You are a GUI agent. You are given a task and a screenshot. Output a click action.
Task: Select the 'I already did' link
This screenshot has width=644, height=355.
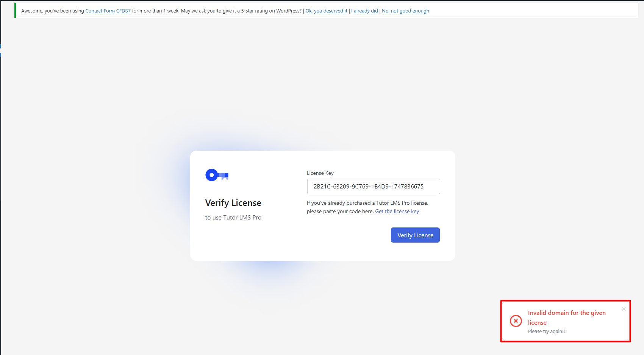(x=364, y=11)
